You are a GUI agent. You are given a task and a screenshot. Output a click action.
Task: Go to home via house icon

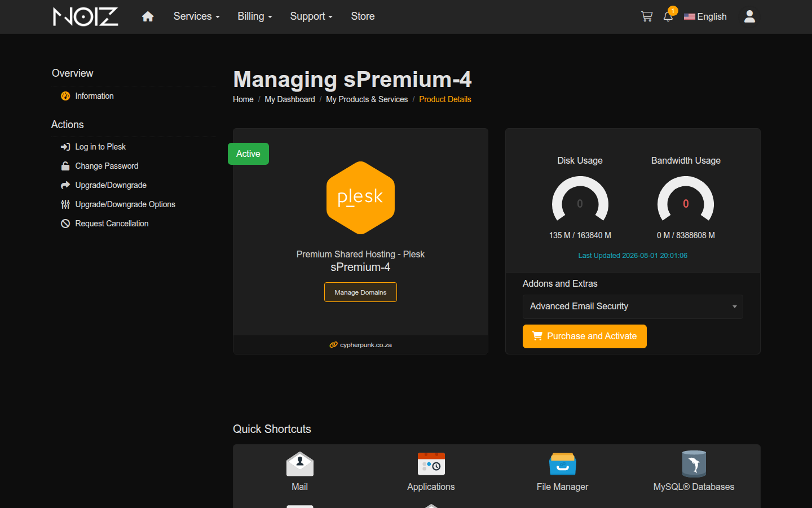pyautogui.click(x=148, y=17)
